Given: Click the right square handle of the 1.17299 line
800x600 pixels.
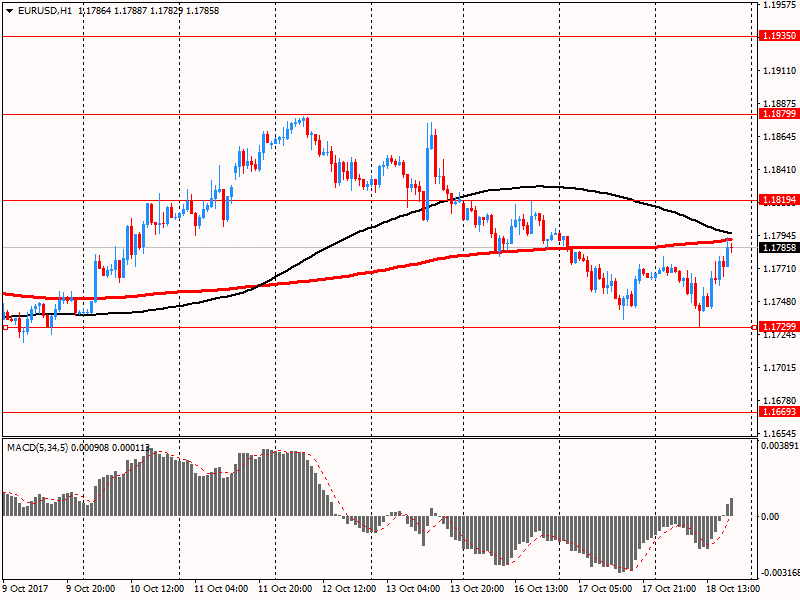Looking at the screenshot, I should pos(755,328).
